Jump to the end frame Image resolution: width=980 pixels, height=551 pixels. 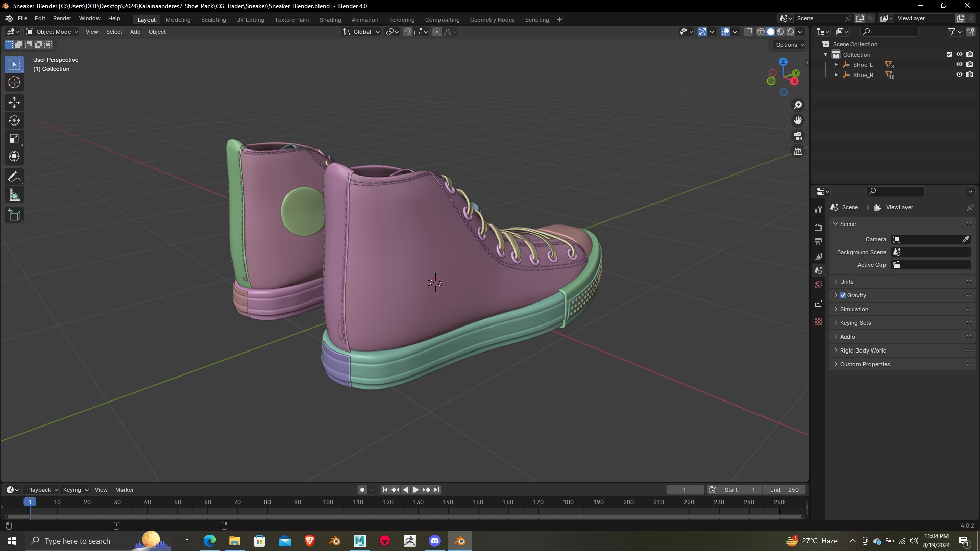[x=436, y=490]
